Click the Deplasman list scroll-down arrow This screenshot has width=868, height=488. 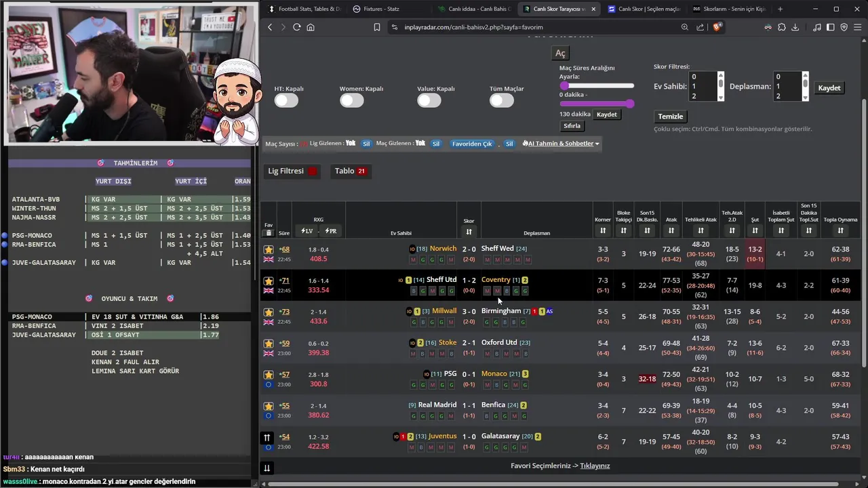click(x=806, y=98)
